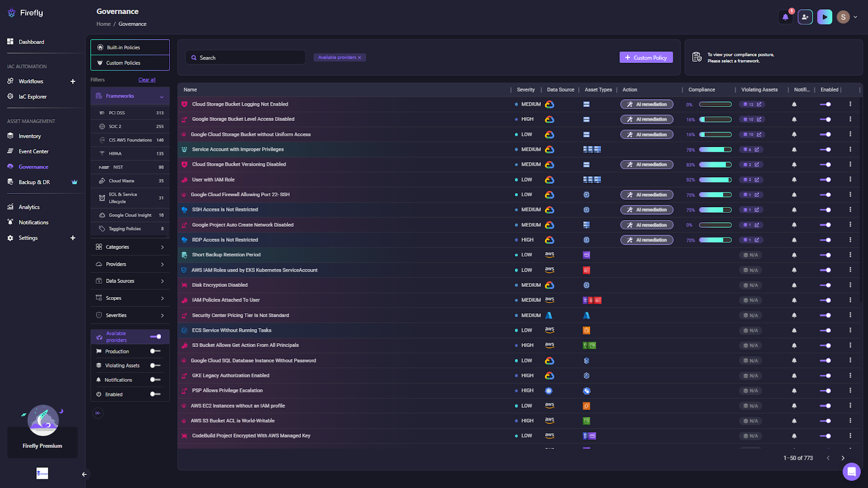868x488 pixels.
Task: Toggle enabled switch for PSP Allows Privilege Escalation
Action: pos(825,390)
